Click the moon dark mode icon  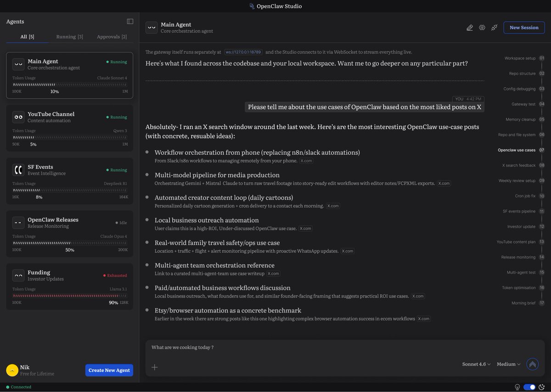pyautogui.click(x=541, y=387)
